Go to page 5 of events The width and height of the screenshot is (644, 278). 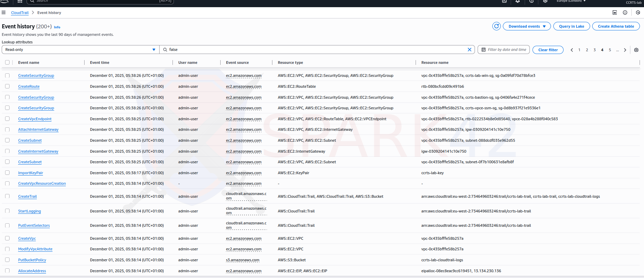pyautogui.click(x=610, y=50)
